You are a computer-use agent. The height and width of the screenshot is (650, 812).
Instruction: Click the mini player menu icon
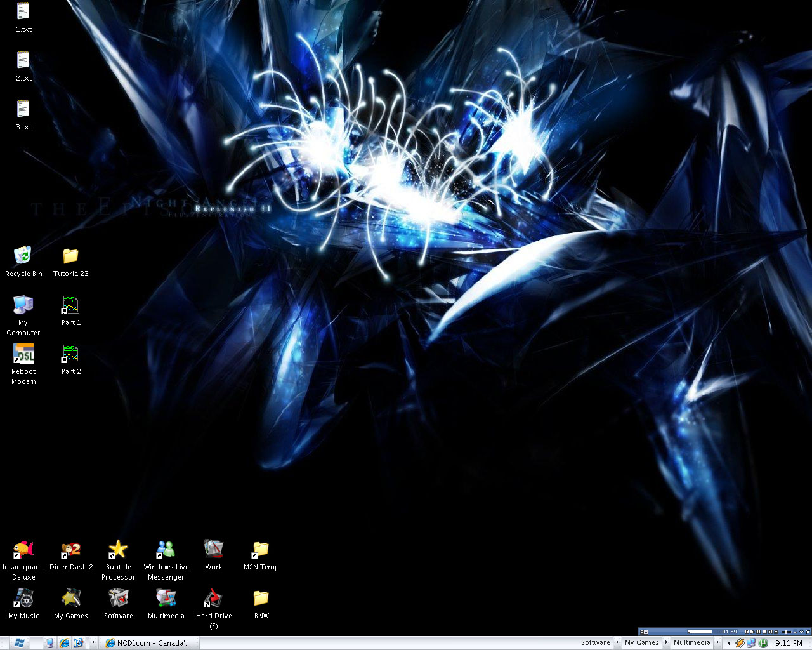pyautogui.click(x=644, y=632)
